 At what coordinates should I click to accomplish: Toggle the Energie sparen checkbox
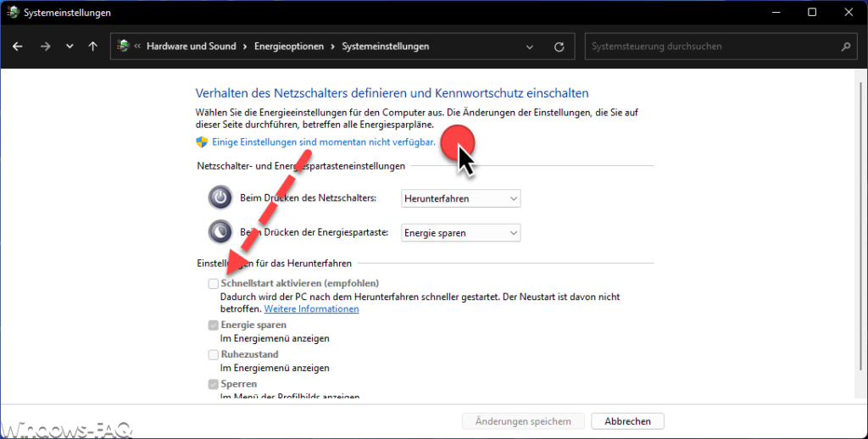click(213, 325)
